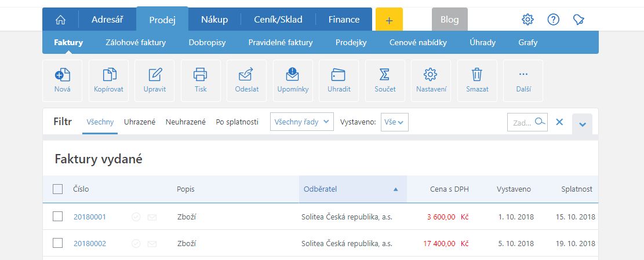Sort by Cena s DPH column header
This screenshot has height=260, width=644.
point(449,189)
